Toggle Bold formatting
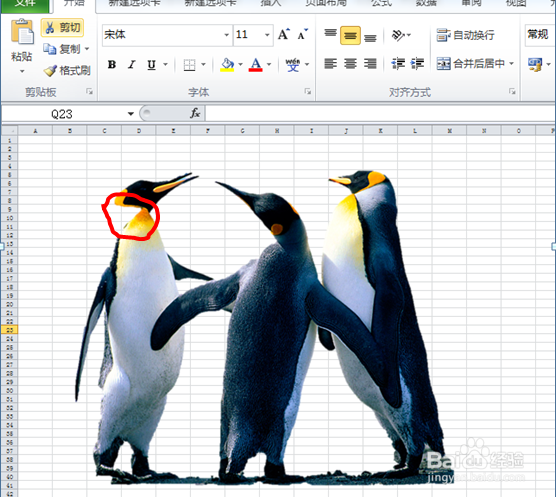This screenshot has height=497, width=556. coord(112,65)
